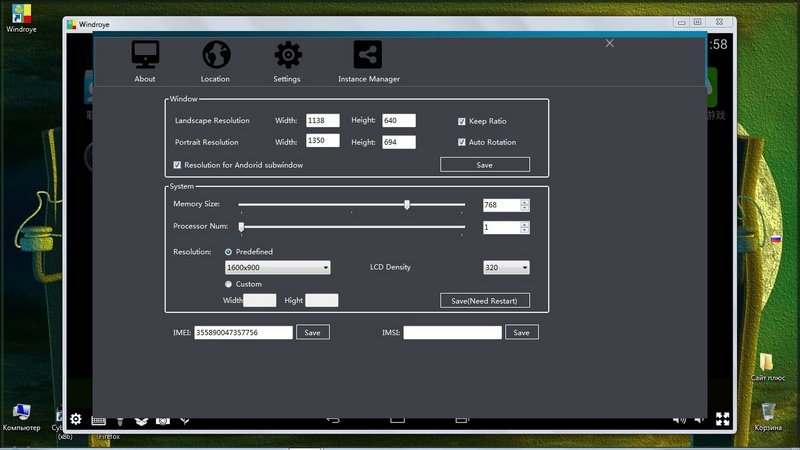Switch to the Settings gear section
Viewport: 800px width, 450px height.
point(287,61)
